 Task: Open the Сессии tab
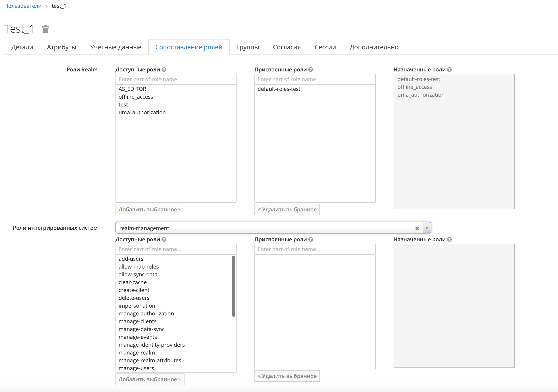coord(325,47)
